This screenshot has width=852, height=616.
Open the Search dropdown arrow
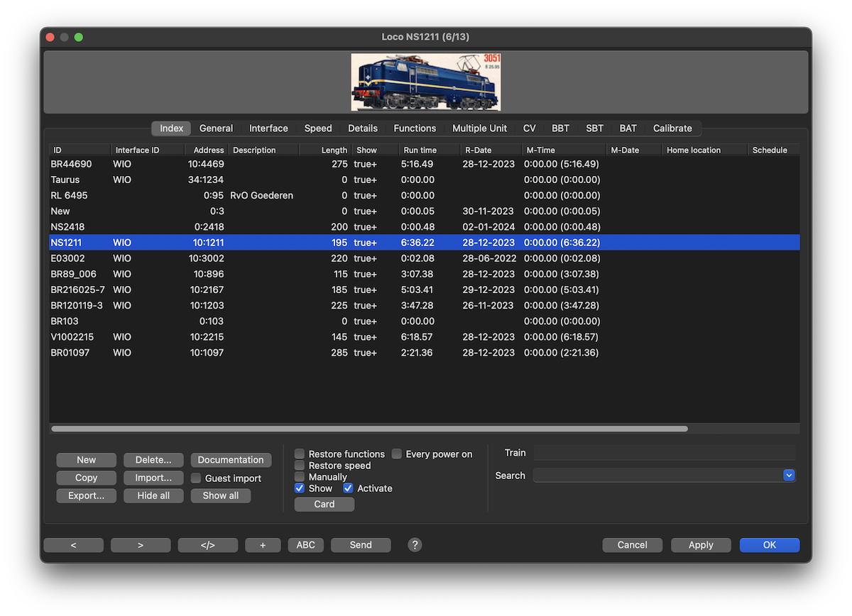pos(788,475)
